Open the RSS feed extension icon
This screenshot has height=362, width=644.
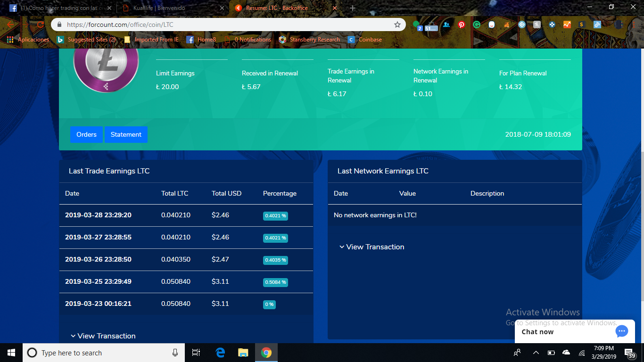[x=597, y=25]
